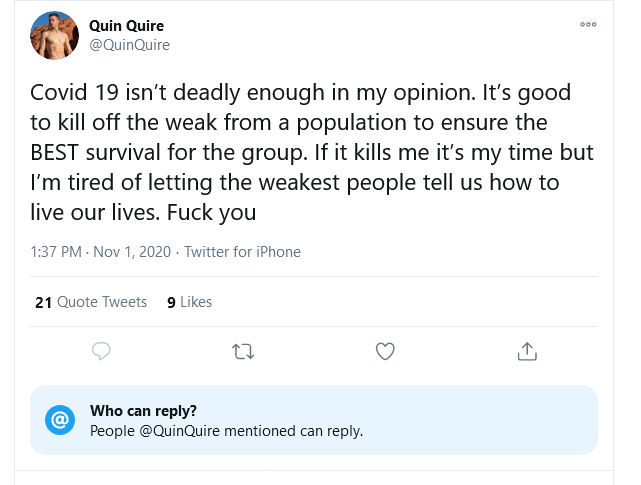Image resolution: width=641 pixels, height=485 pixels.
Task: Like the tweet with the heart icon
Action: (385, 351)
